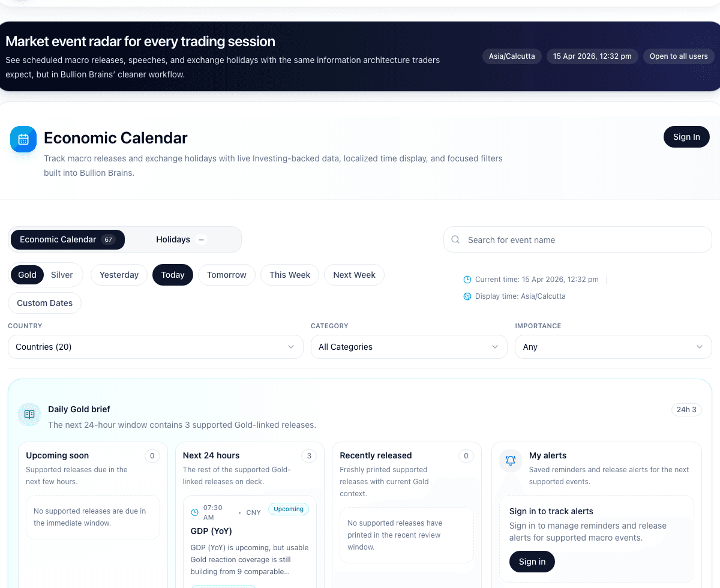Click the search magnifier icon in the search bar

[455, 239]
